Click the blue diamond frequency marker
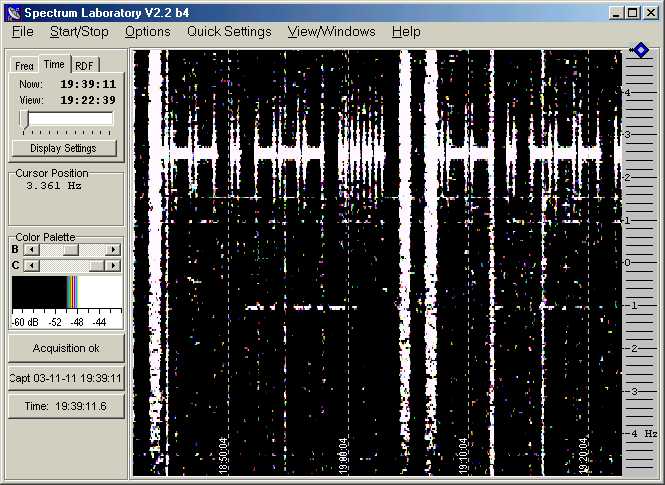The image size is (665, 485). click(641, 50)
